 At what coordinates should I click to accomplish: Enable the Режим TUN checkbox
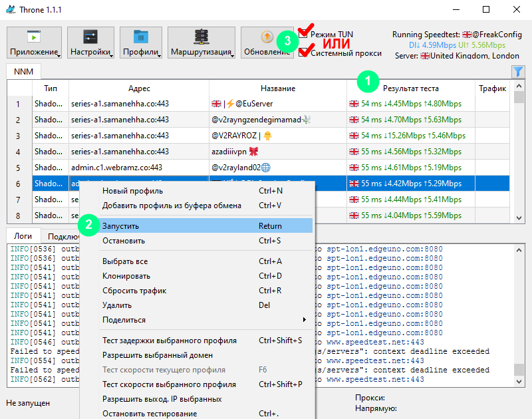[x=304, y=34]
